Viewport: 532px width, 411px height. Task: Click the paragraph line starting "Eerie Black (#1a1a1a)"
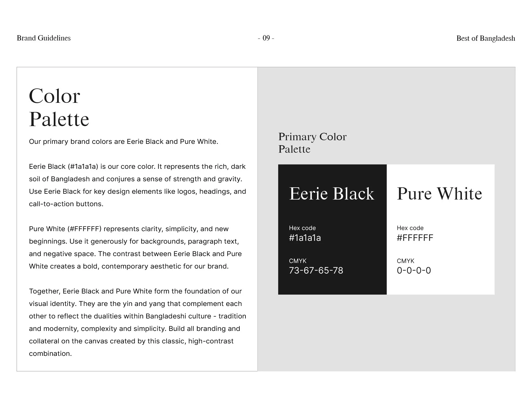pos(137,167)
